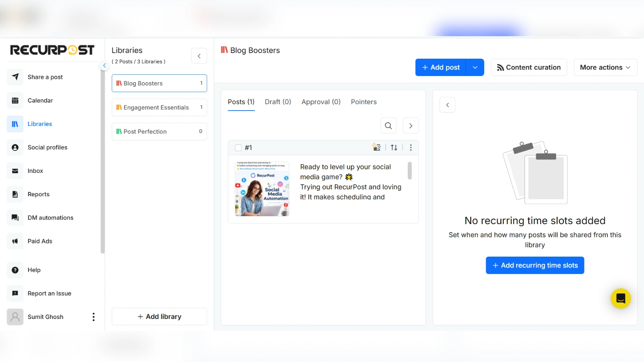The width and height of the screenshot is (644, 362).
Task: Click the DM automations icon
Action: click(x=15, y=218)
